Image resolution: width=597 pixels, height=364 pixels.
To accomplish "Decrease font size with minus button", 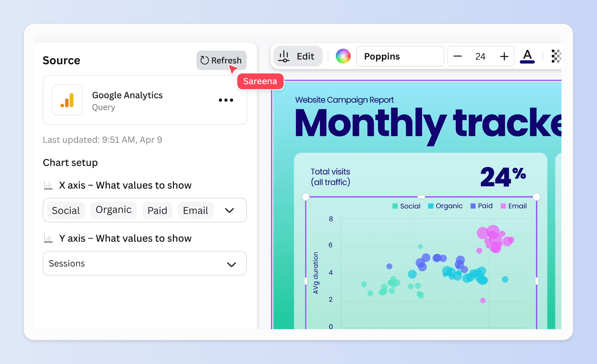I will point(458,56).
